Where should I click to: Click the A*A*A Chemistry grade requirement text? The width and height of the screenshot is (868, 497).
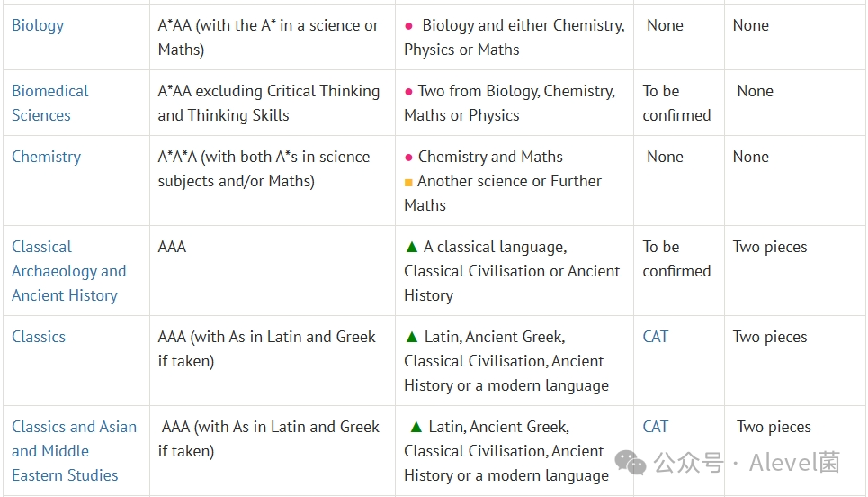point(264,169)
